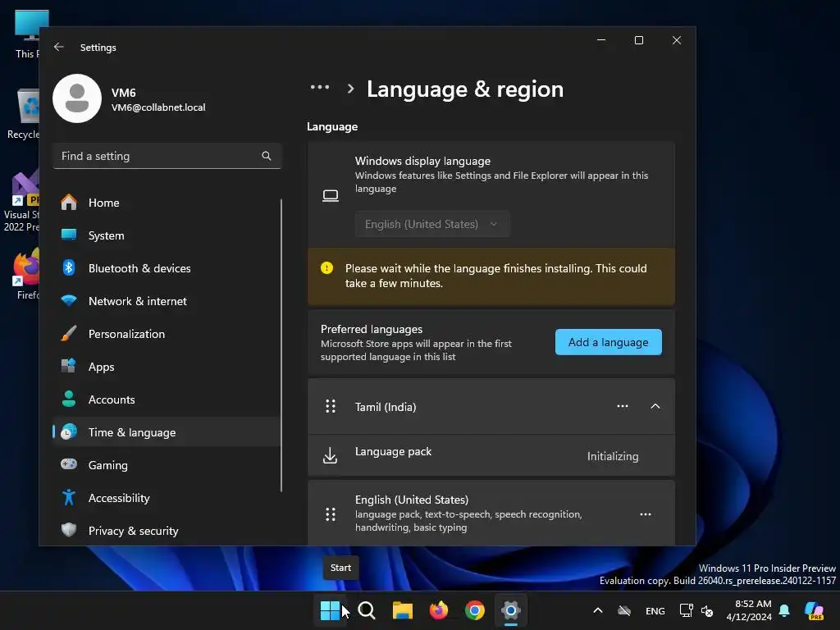The image size is (840, 630).
Task: Click the Language pack download icon
Action: coord(330,456)
